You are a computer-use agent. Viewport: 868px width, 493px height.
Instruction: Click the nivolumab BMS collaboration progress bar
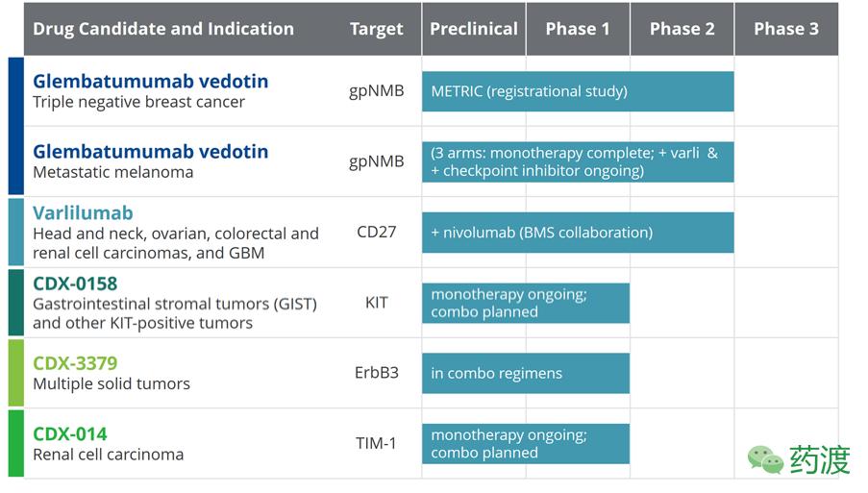578,233
